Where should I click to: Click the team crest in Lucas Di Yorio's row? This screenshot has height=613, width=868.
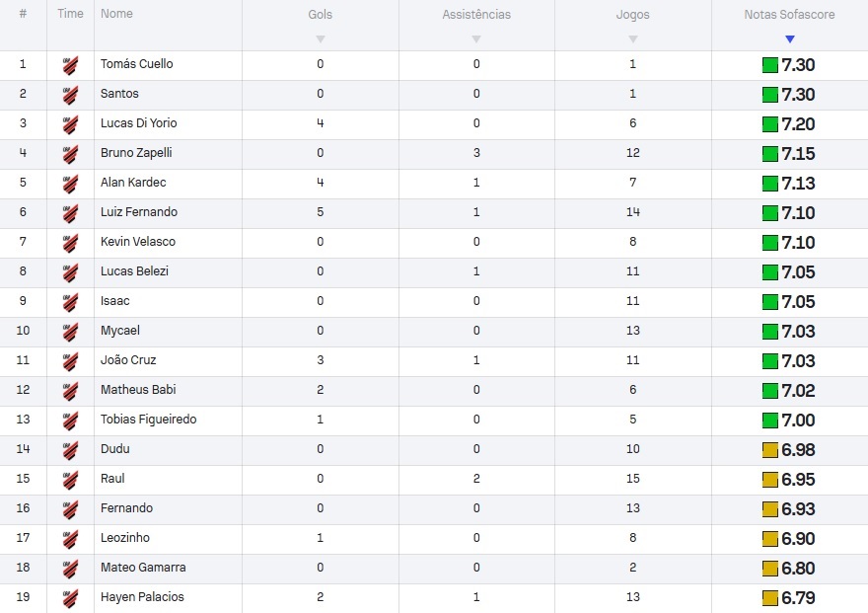pyautogui.click(x=70, y=124)
